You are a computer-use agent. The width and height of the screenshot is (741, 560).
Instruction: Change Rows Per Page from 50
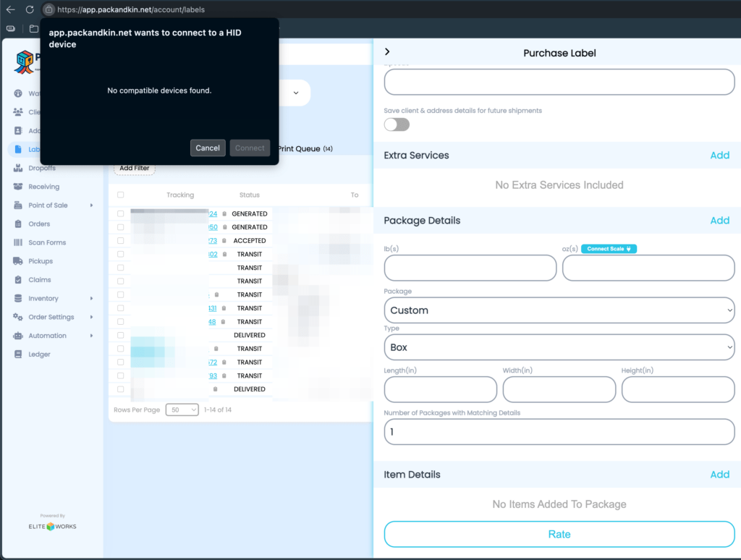(183, 409)
